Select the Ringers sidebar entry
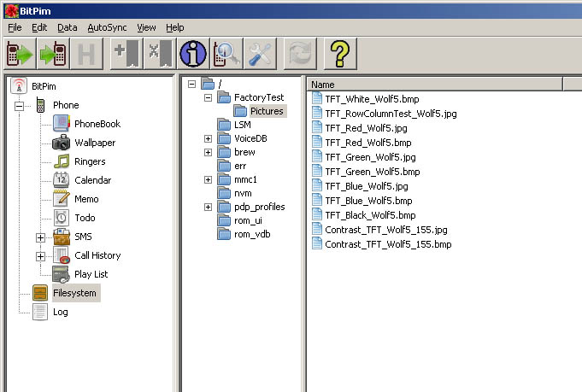 [90, 161]
